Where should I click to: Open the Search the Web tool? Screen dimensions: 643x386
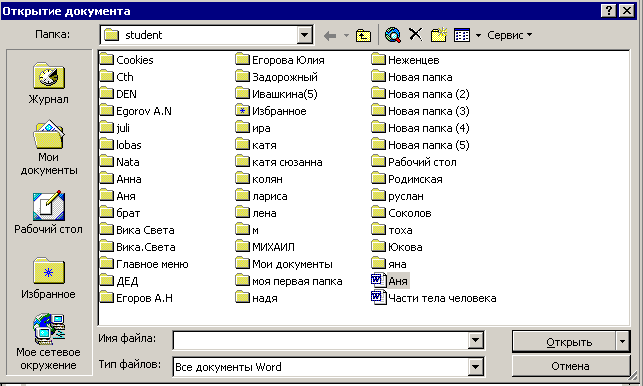click(x=393, y=35)
